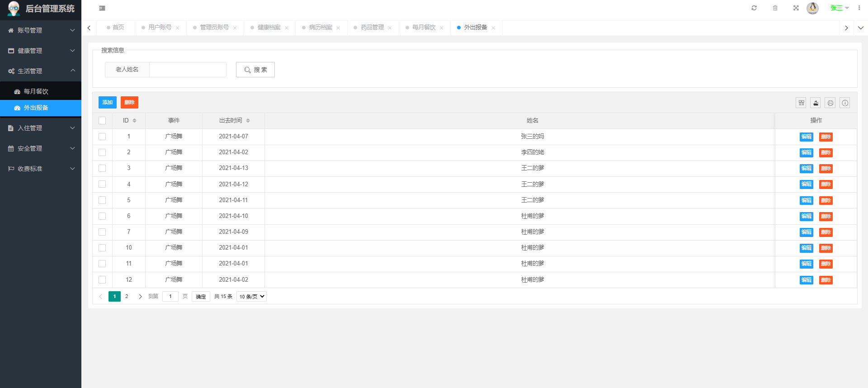Collapse sidebar with the menu toggle icon
The height and width of the screenshot is (388, 868).
coord(102,8)
